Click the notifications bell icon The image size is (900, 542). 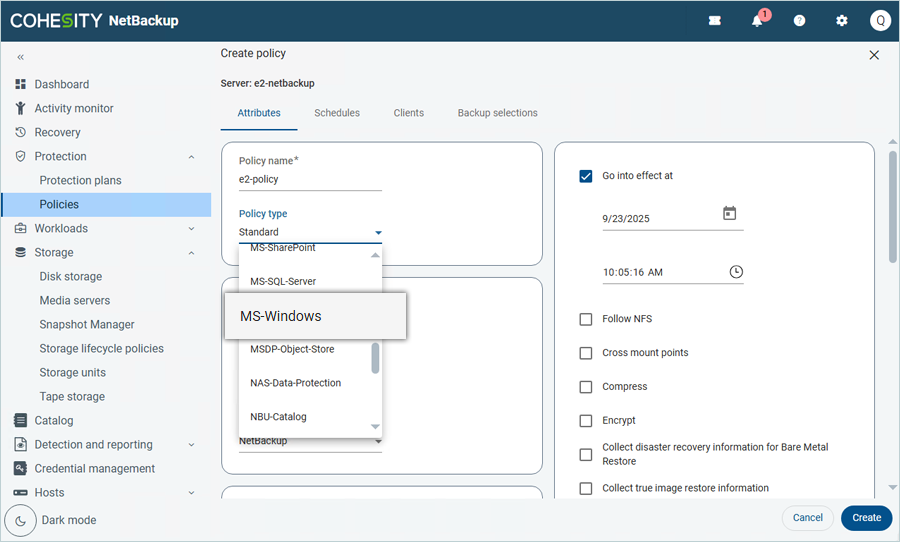(757, 21)
